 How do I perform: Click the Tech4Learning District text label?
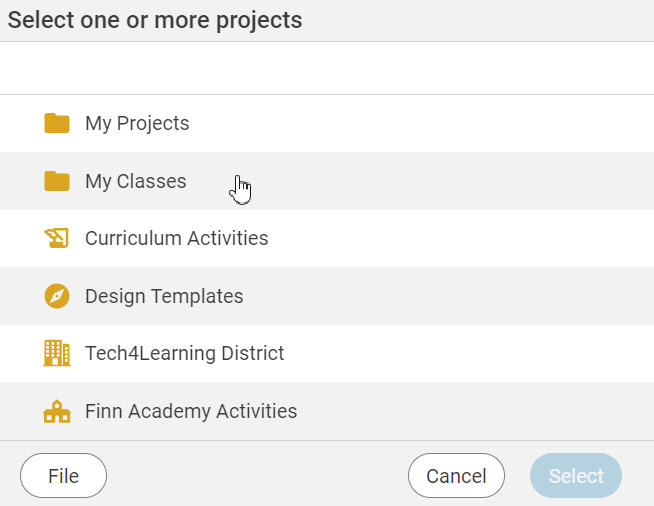[x=185, y=353]
